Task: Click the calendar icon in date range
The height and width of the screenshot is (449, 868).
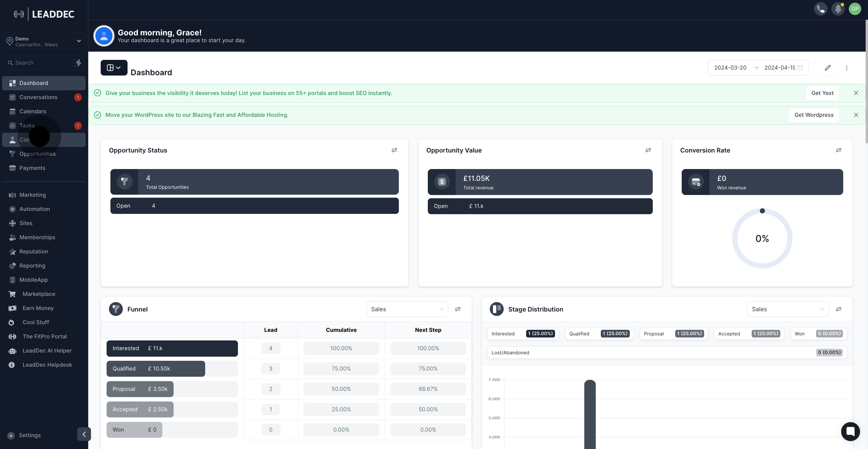Action: tap(800, 68)
